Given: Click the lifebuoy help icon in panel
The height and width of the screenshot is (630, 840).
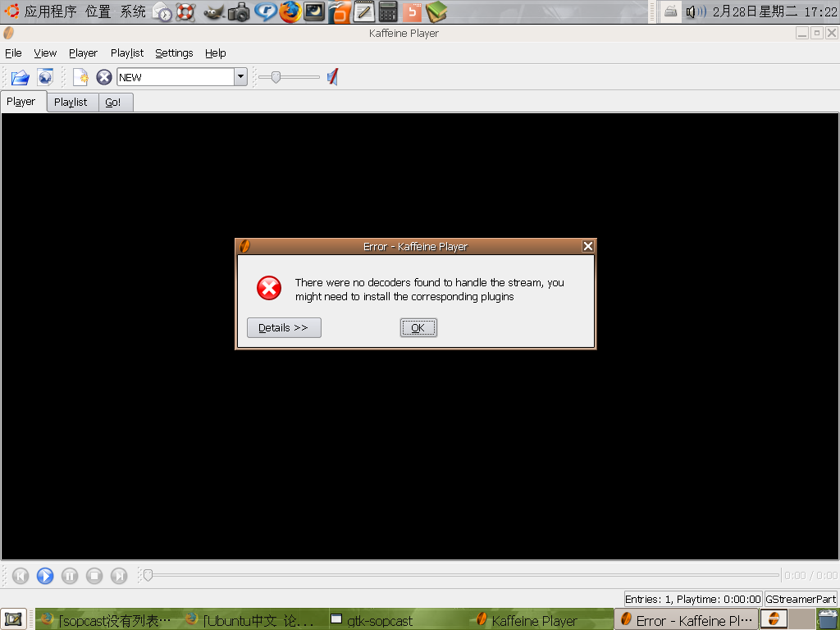Looking at the screenshot, I should tap(185, 11).
